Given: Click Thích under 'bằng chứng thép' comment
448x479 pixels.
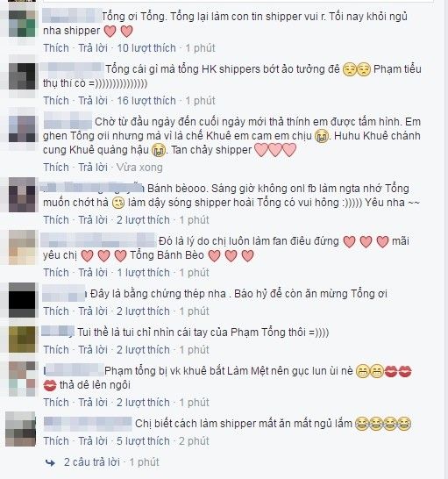Looking at the screenshot, I should point(56,311).
